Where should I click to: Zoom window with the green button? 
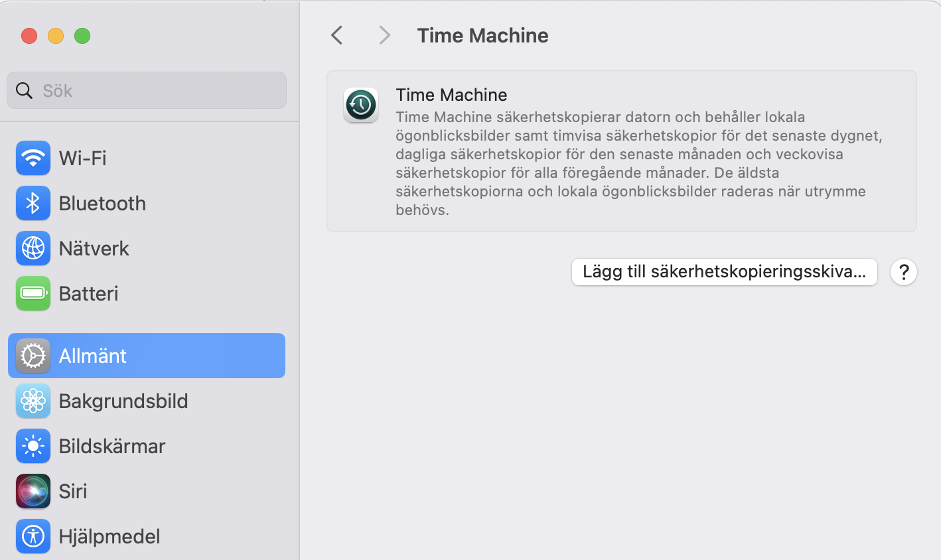tap(82, 36)
